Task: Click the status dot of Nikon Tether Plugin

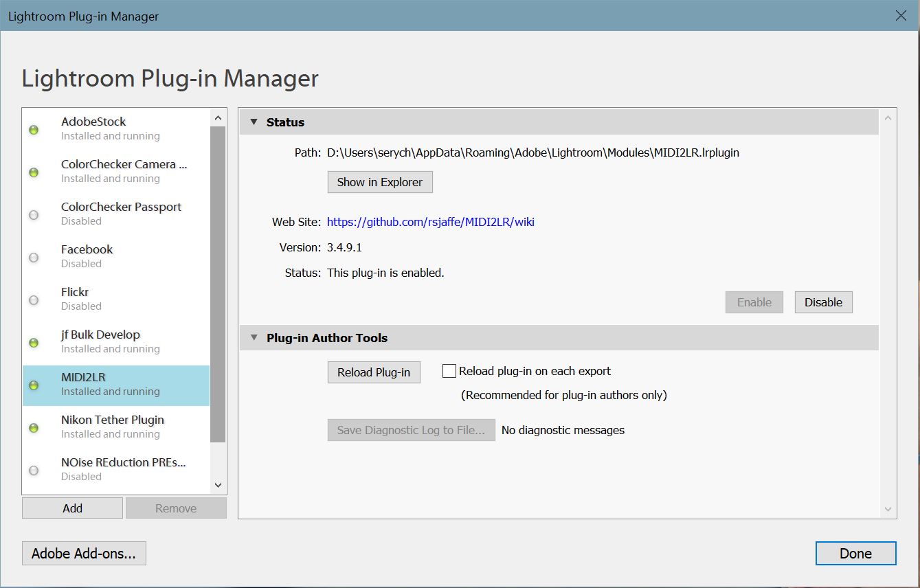Action: (34, 428)
